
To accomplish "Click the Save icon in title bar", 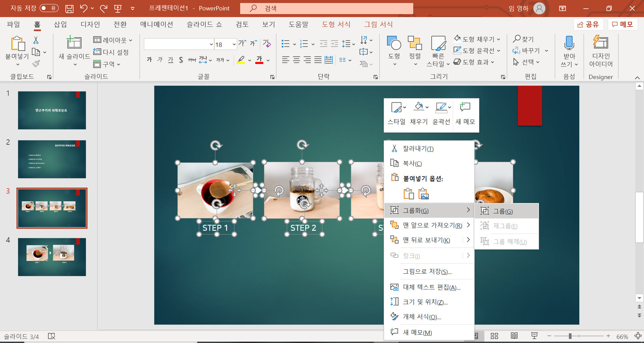I will 69,8.
